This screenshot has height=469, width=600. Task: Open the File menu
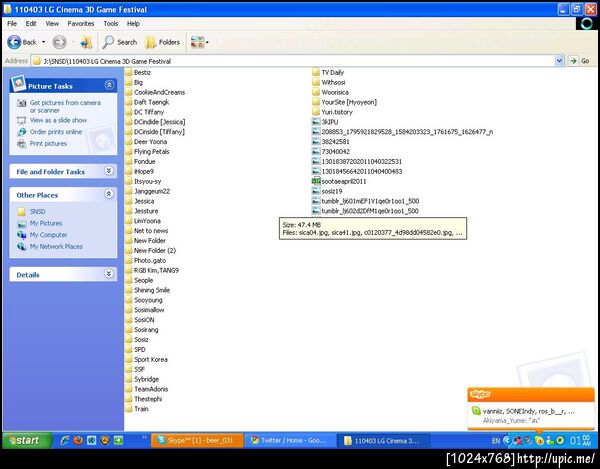12,23
